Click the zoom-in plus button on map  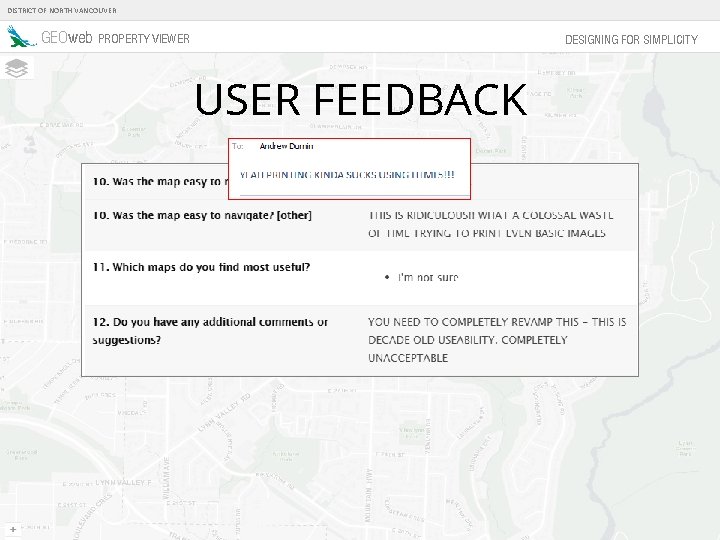click(x=12, y=529)
